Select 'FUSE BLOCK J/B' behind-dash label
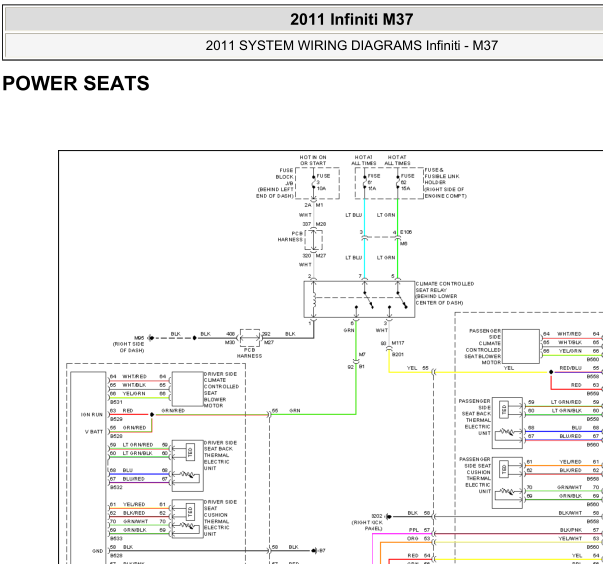 [x=275, y=183]
